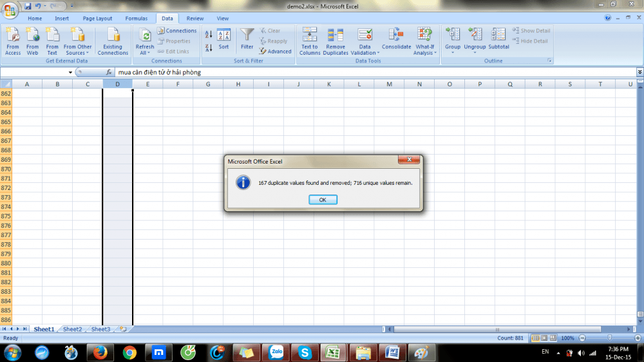Open the Insert ribbon tab
This screenshot has height=362, width=644.
pyautogui.click(x=62, y=19)
